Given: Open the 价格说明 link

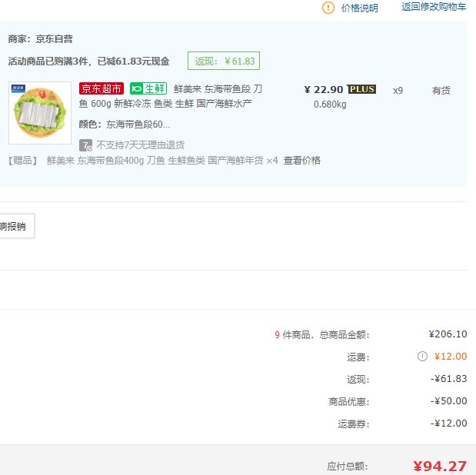Looking at the screenshot, I should (x=359, y=8).
